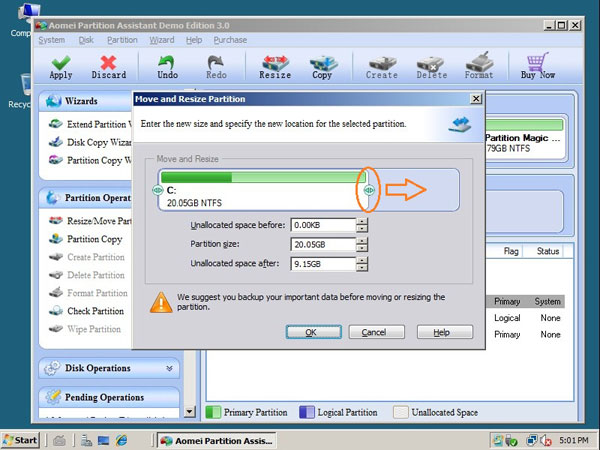
Task: Click the left resize handle of partition C
Action: point(157,190)
